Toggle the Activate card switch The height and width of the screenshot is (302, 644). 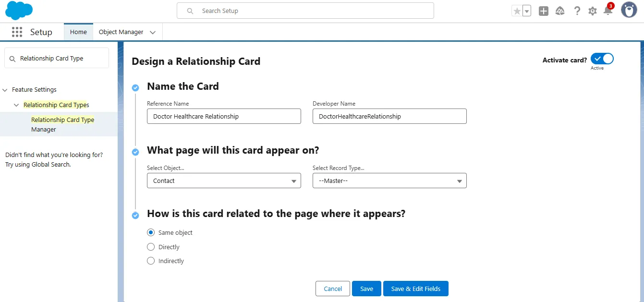602,59
